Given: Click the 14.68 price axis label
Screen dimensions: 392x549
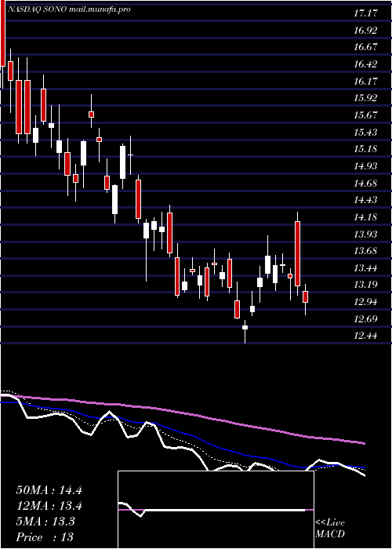Looking at the screenshot, I should coord(365,183).
